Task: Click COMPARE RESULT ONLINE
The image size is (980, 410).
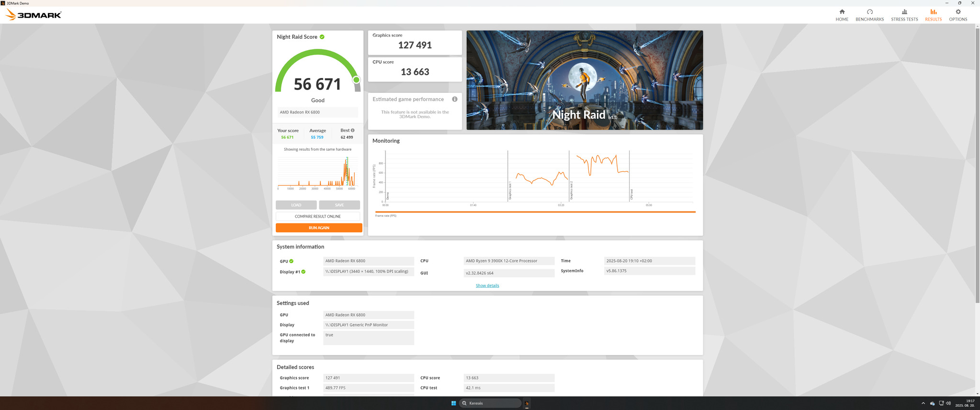Action: tap(318, 216)
